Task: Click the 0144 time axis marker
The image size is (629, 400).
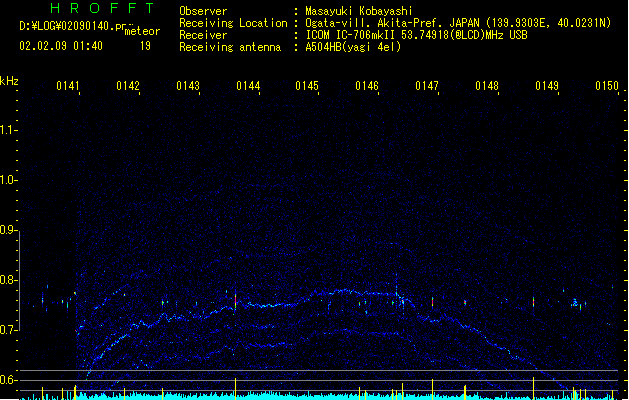Action: (x=248, y=86)
